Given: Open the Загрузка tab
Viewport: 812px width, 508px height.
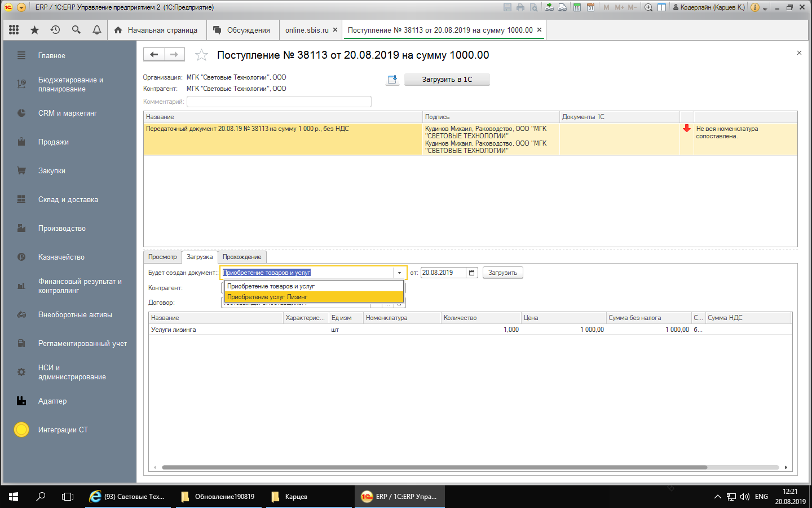Looking at the screenshot, I should tap(200, 257).
